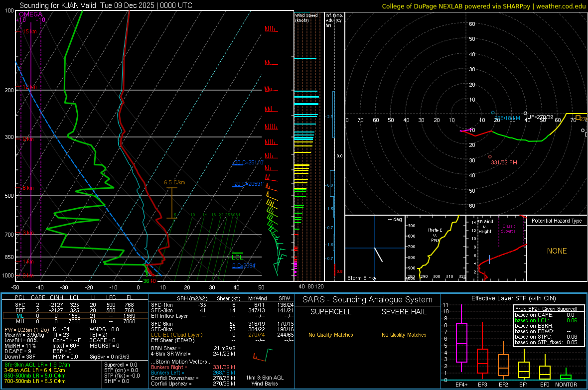Click the 15 km height marker

click(29, 31)
